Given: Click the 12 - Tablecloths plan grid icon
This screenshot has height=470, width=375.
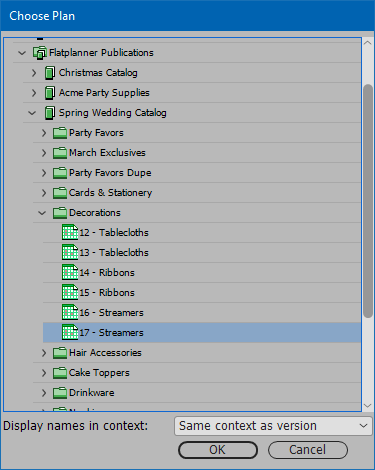Looking at the screenshot, I should click(70, 232).
